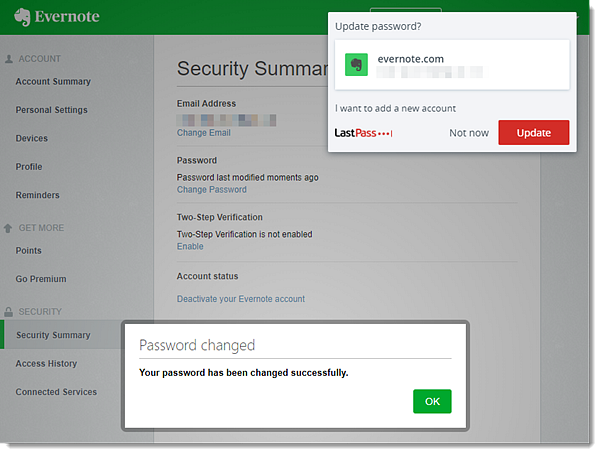Open Account Summary in the sidebar

pyautogui.click(x=53, y=82)
